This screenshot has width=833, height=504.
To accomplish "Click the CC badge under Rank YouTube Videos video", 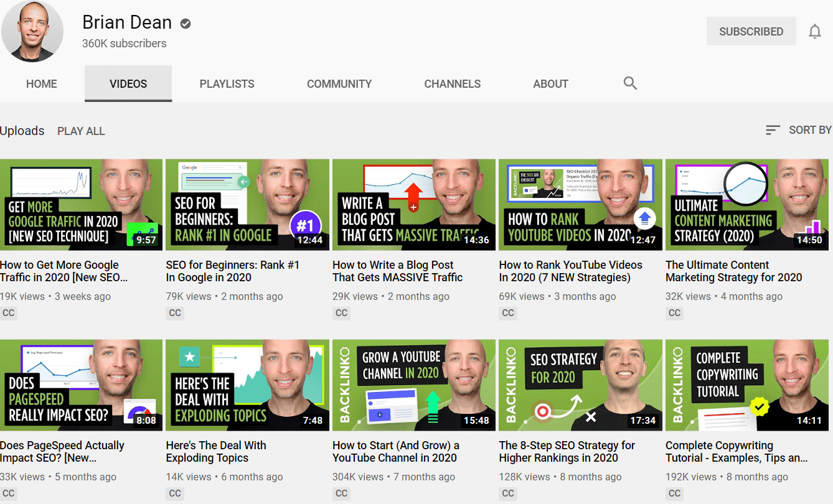I will [x=508, y=313].
